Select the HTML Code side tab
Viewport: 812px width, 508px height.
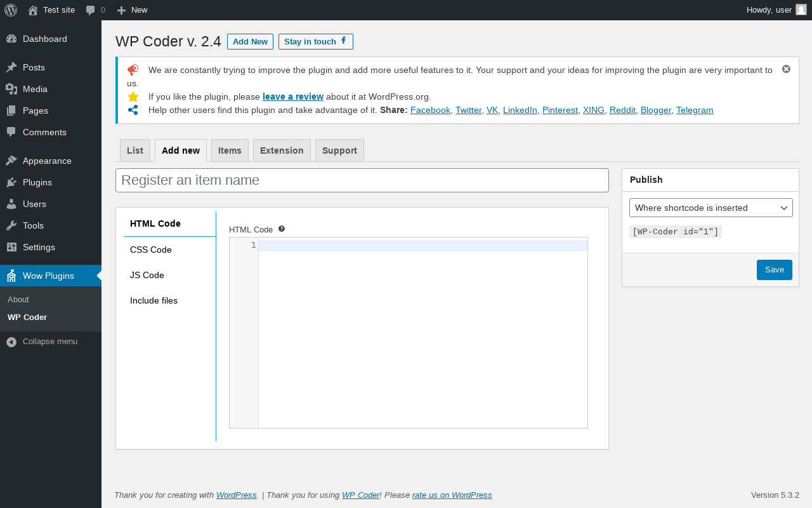[x=169, y=224]
